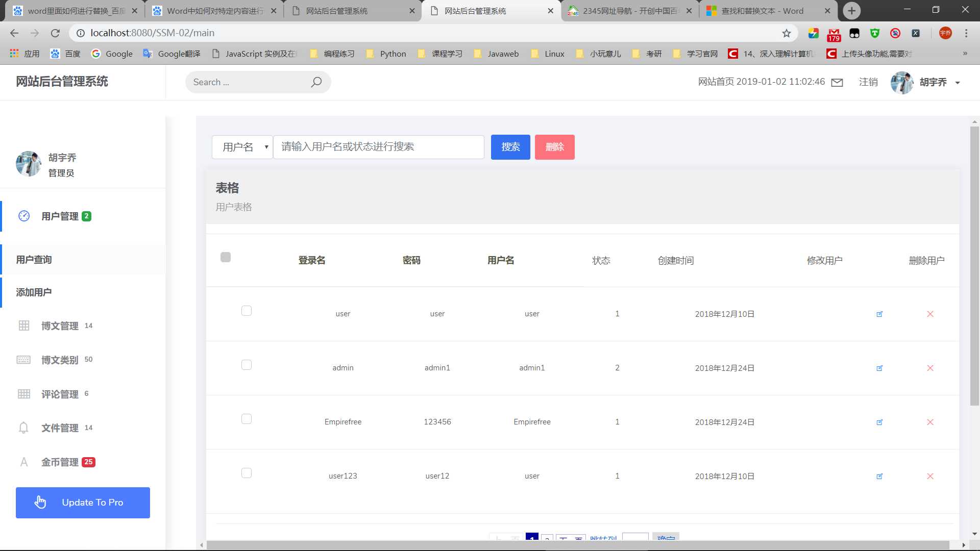Focus the Search ... input in the header
The width and height of the screenshot is (980, 551).
point(248,82)
